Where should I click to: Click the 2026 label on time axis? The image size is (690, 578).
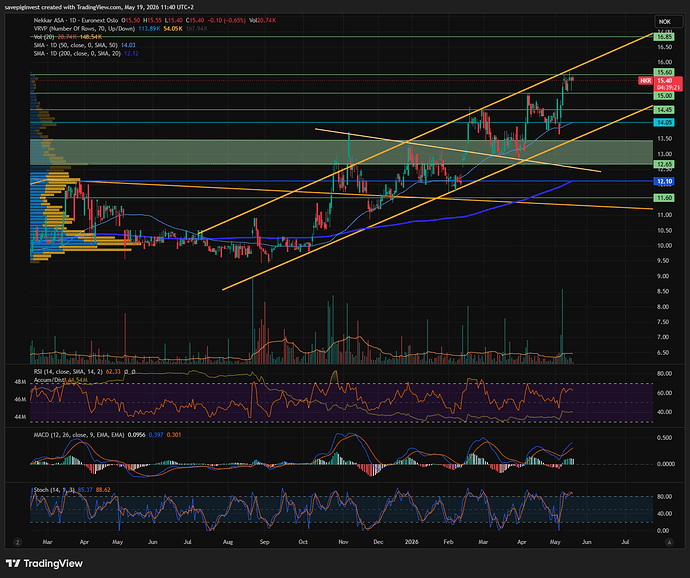coord(411,542)
